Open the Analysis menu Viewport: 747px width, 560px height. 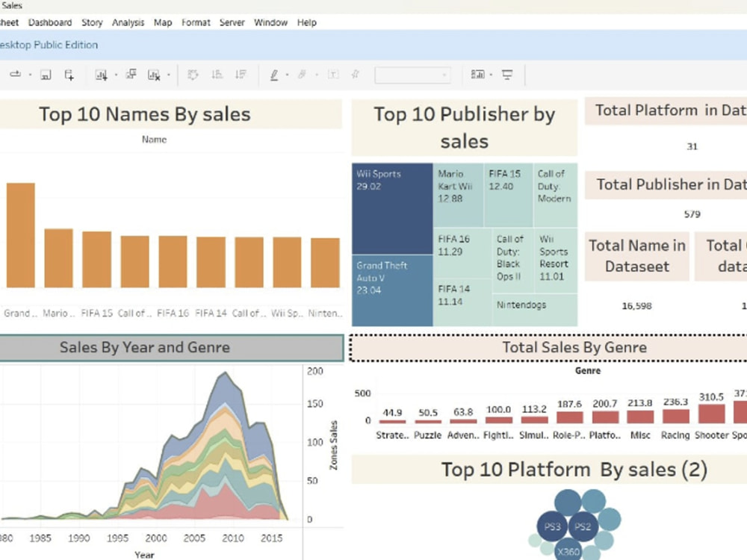[x=128, y=22]
